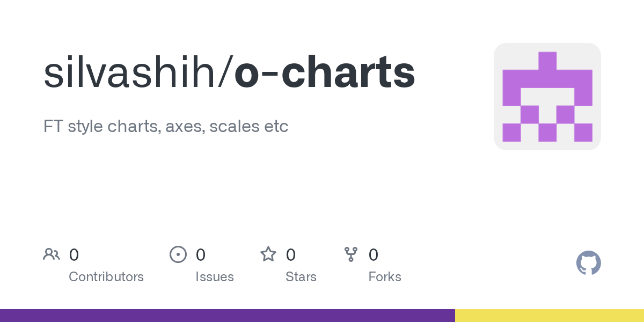644x322 pixels.
Task: Click the forks count number zero
Action: pyautogui.click(x=374, y=255)
